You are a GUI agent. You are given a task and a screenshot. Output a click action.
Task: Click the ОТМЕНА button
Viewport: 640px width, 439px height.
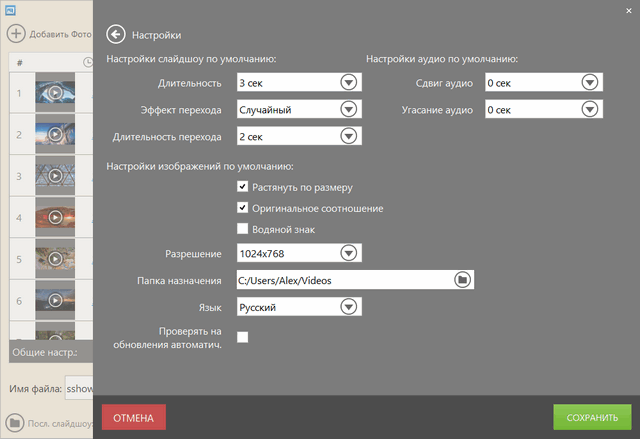click(134, 417)
